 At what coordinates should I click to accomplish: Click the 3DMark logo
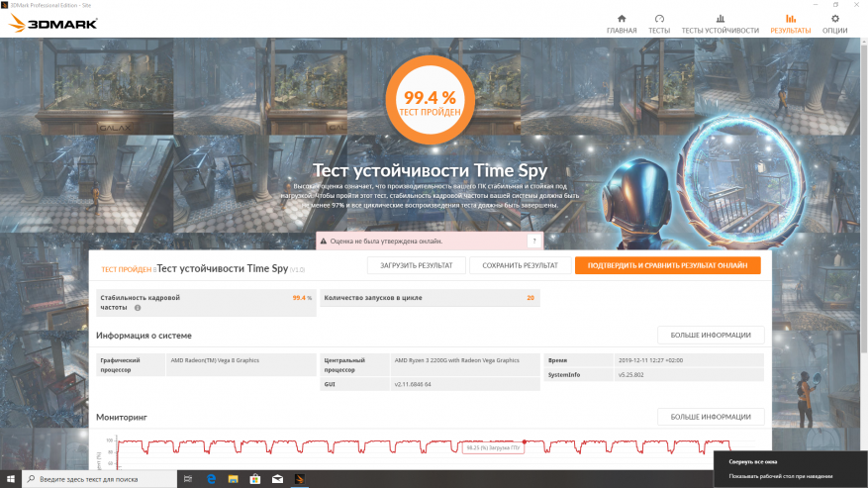[x=53, y=24]
